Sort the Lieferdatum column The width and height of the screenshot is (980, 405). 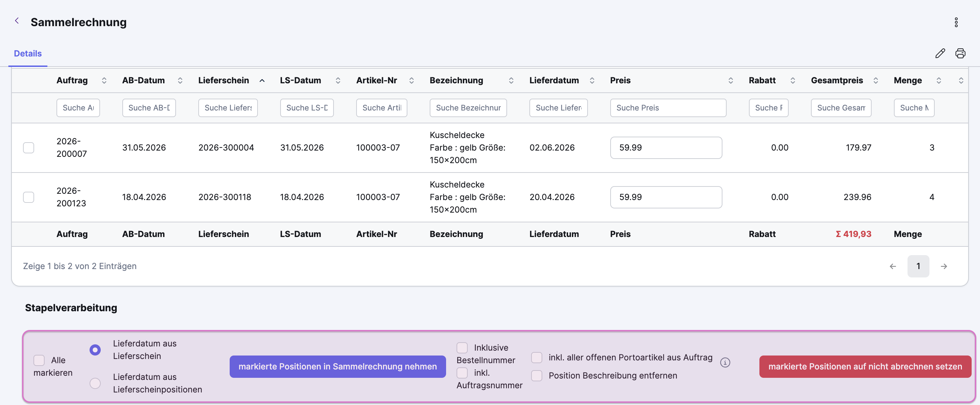click(591, 80)
